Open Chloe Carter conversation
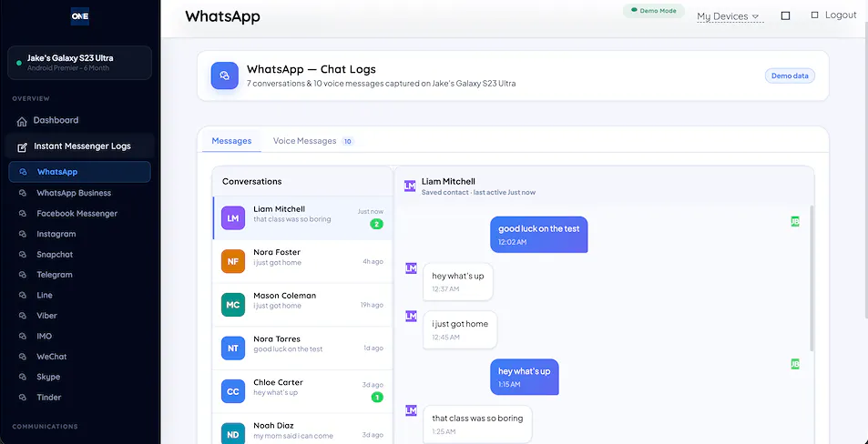This screenshot has height=444, width=868. 302,391
